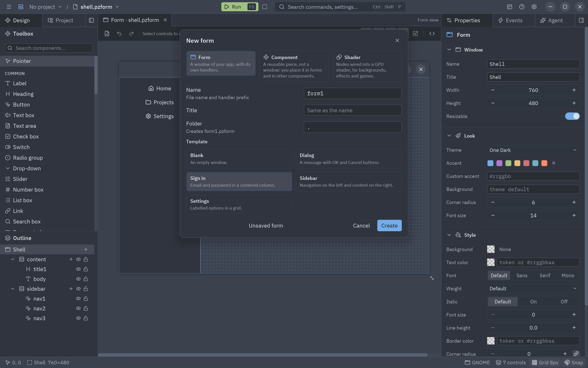Open the help question-mark icon
The height and width of the screenshot is (368, 588).
[x=522, y=7]
